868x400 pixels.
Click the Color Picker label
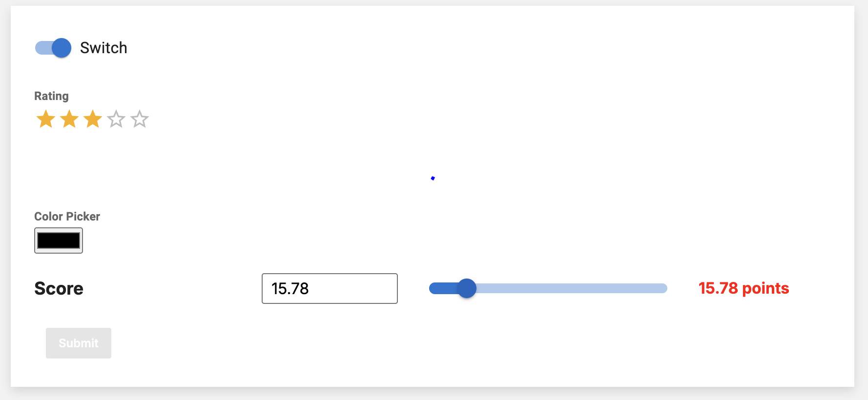(67, 217)
